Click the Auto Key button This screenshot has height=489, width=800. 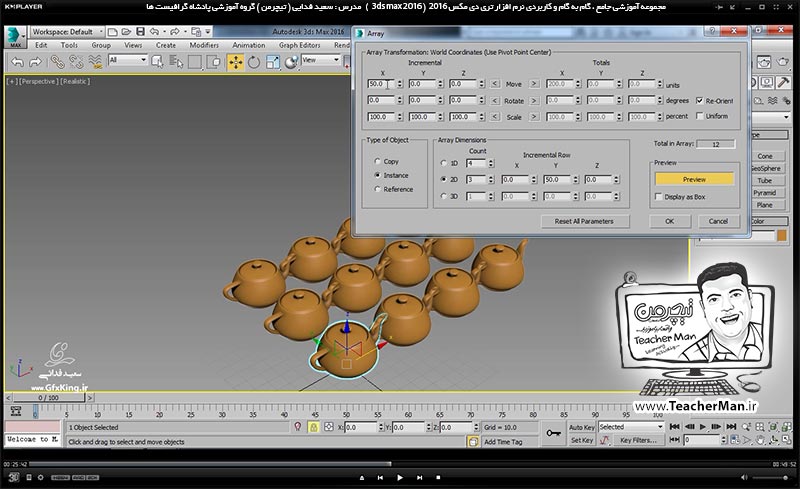tap(582, 427)
